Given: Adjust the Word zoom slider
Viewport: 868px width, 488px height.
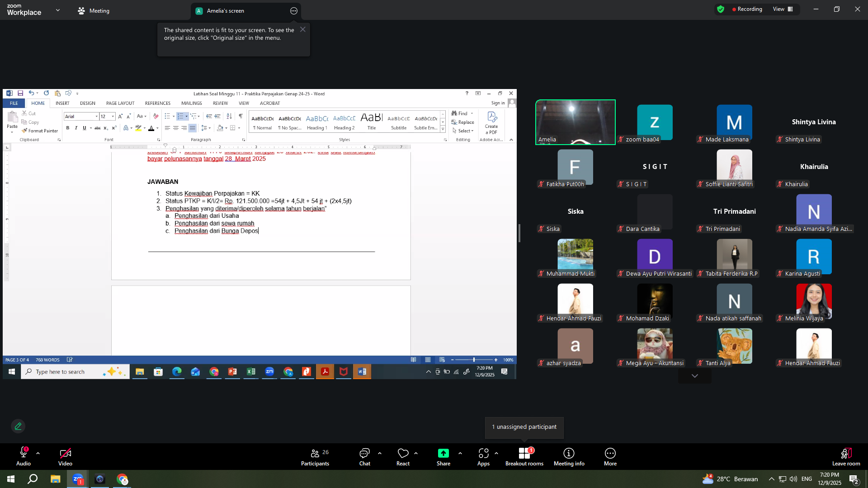Looking at the screenshot, I should coord(474,360).
